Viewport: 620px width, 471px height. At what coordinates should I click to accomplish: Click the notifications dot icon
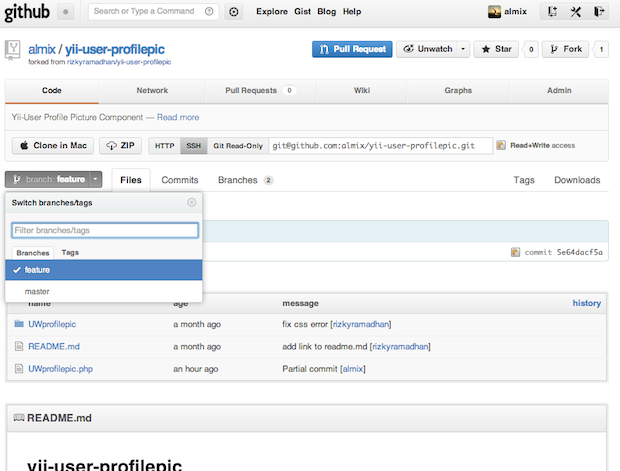pyautogui.click(x=66, y=12)
